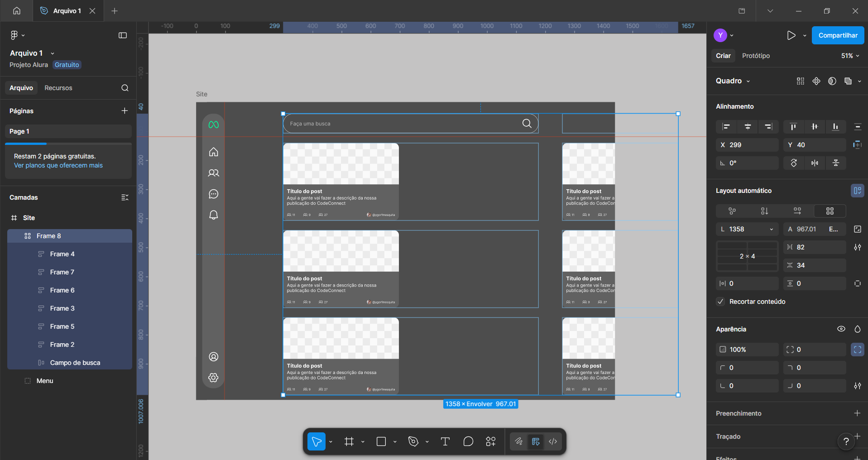
Task: Select the Comment tool
Action: pyautogui.click(x=468, y=441)
